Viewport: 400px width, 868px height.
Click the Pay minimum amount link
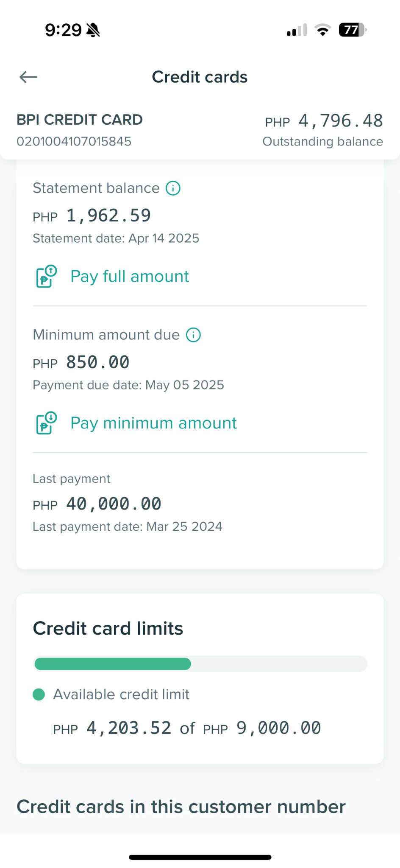coord(153,423)
